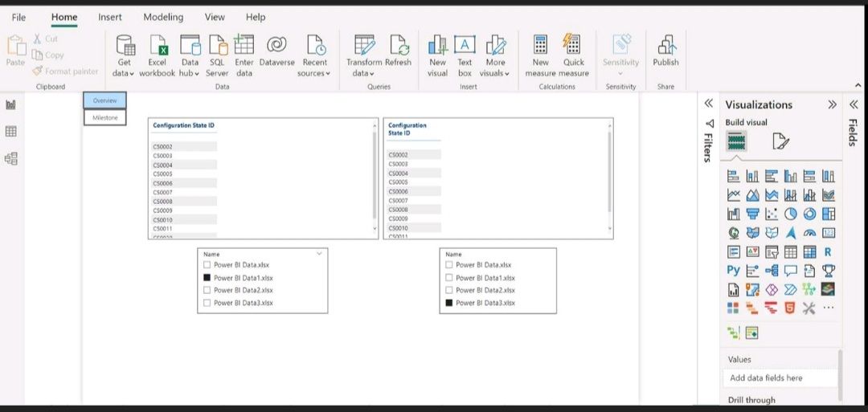The height and width of the screenshot is (412, 868).
Task: Choose the Decomposition tree visual
Action: point(772,271)
